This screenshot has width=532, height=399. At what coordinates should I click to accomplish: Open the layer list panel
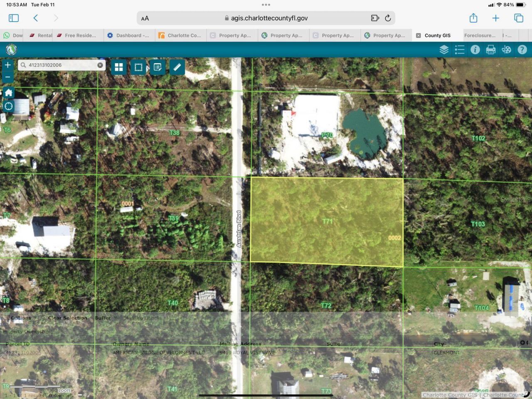443,50
